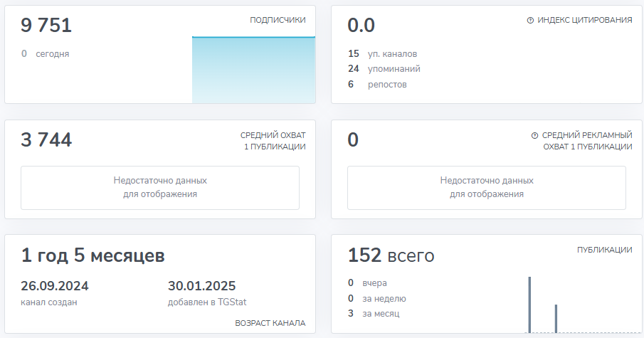
Task: Click help icon next to ИНДЕКС ЦИТИРОВАНИЯ
Action: coord(530,20)
